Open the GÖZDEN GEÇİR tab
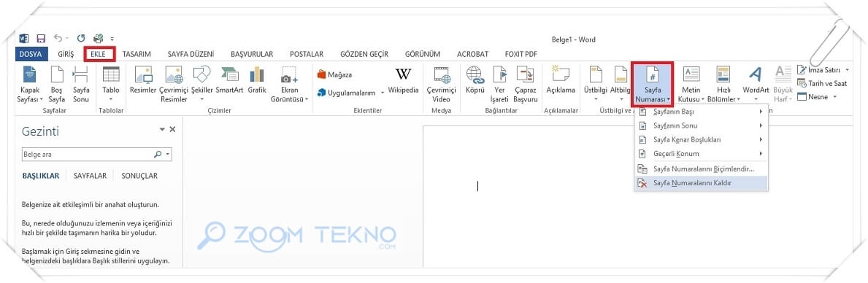Viewport: 868px width, 283px height. click(x=364, y=54)
